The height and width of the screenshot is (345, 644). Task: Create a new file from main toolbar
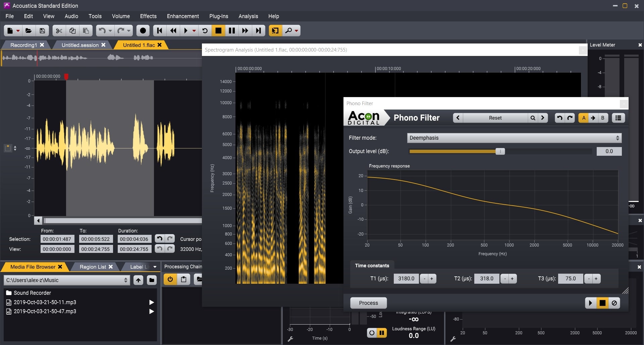click(x=10, y=30)
